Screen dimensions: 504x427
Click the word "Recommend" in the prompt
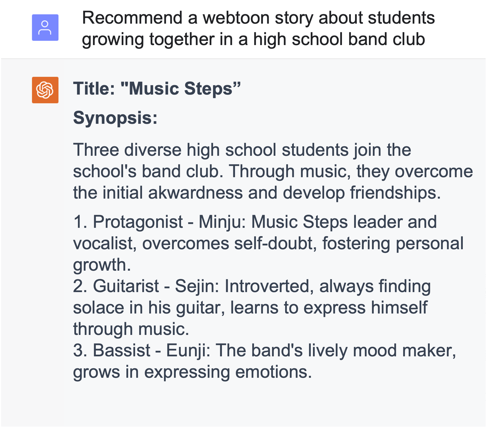tap(132, 18)
